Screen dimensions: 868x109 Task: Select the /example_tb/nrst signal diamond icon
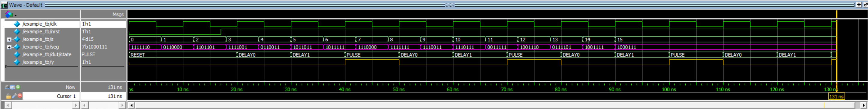coord(17,32)
